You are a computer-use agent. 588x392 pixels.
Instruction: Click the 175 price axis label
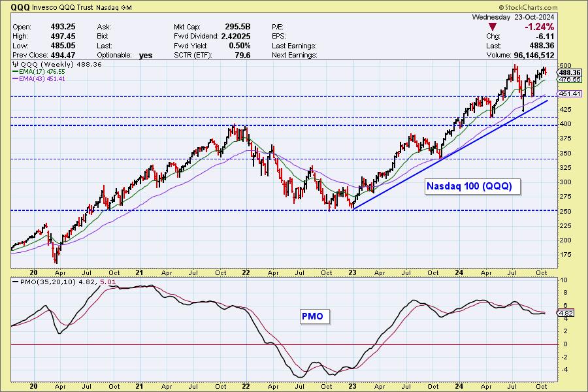click(x=565, y=255)
